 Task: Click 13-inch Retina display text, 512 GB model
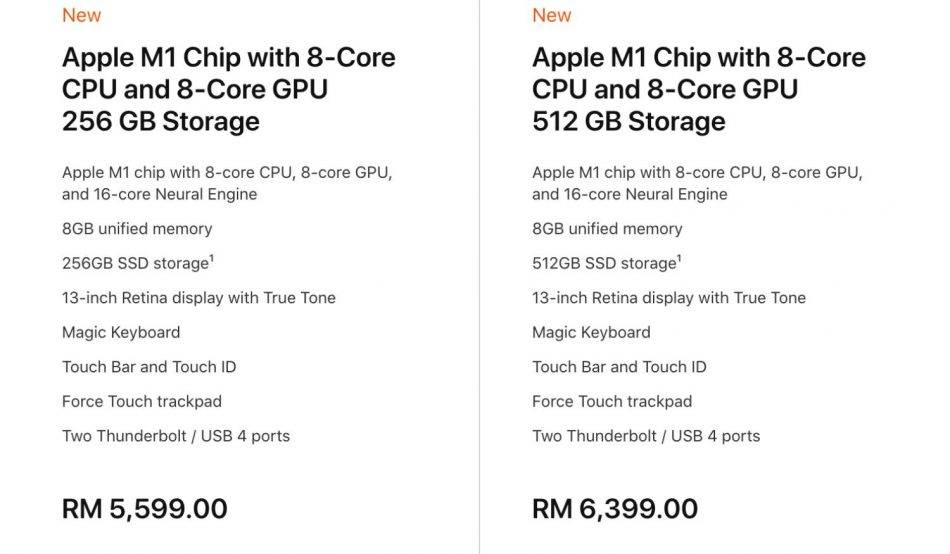click(x=668, y=298)
